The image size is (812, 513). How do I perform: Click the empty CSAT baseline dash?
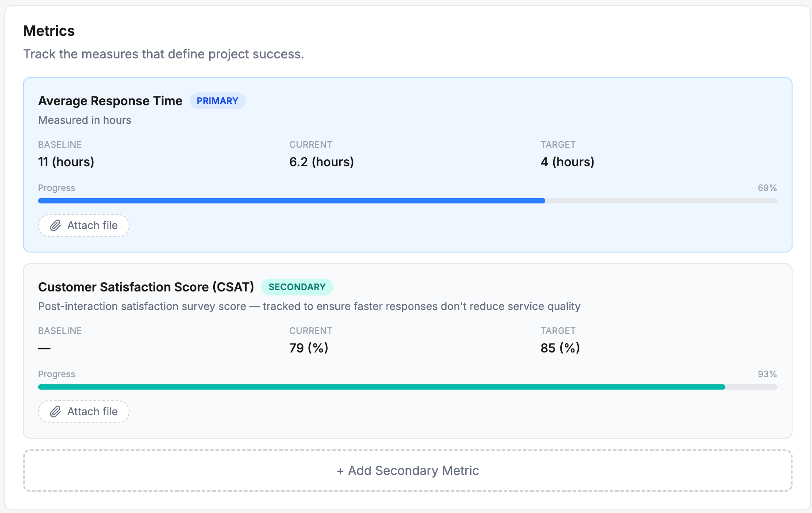tap(44, 348)
